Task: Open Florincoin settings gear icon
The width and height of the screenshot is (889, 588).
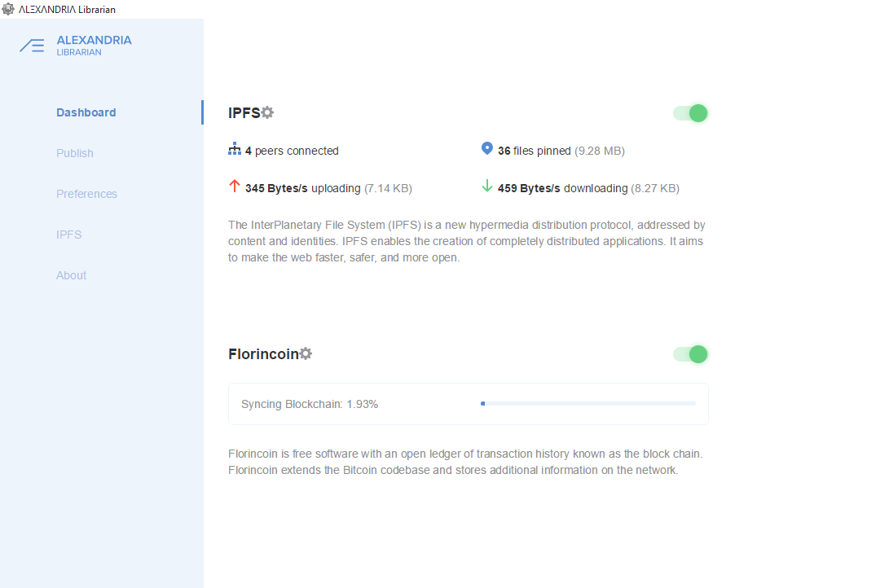Action: click(306, 353)
